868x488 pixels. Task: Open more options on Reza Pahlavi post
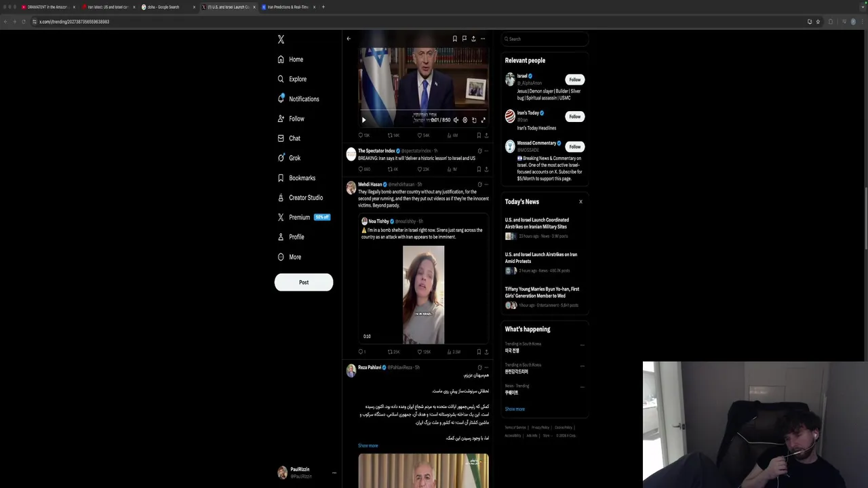point(486,367)
